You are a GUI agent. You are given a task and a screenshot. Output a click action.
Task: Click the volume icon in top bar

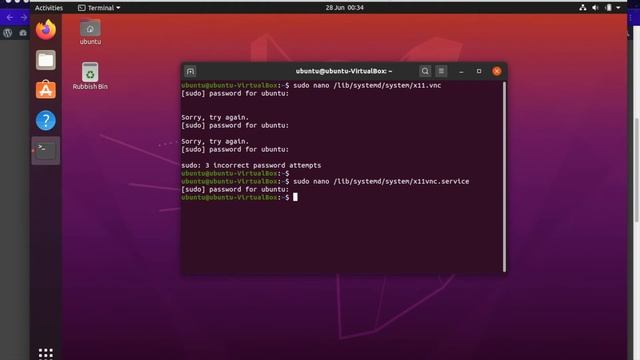click(x=596, y=8)
